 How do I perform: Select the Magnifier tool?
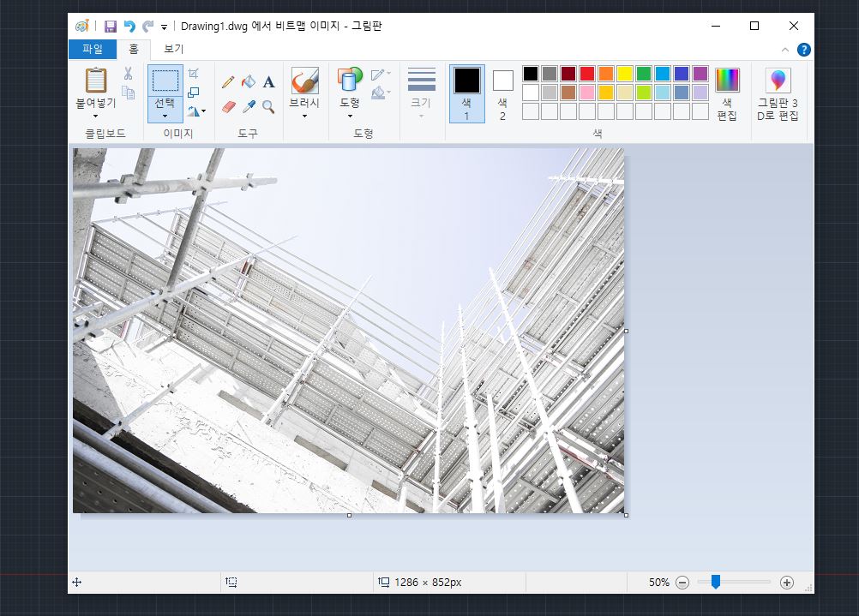coord(268,106)
